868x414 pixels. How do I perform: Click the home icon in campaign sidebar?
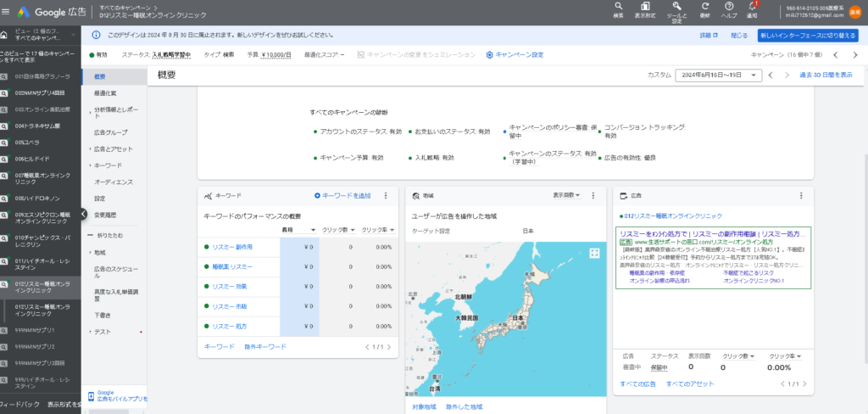[4, 35]
